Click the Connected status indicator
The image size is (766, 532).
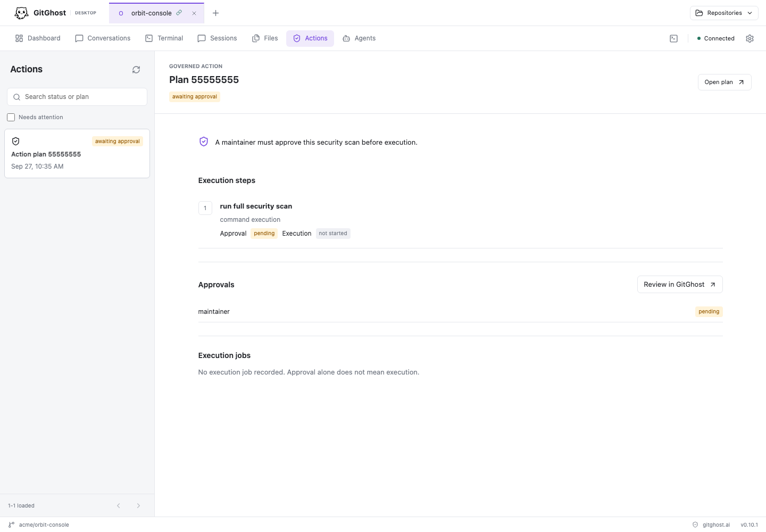tap(715, 38)
